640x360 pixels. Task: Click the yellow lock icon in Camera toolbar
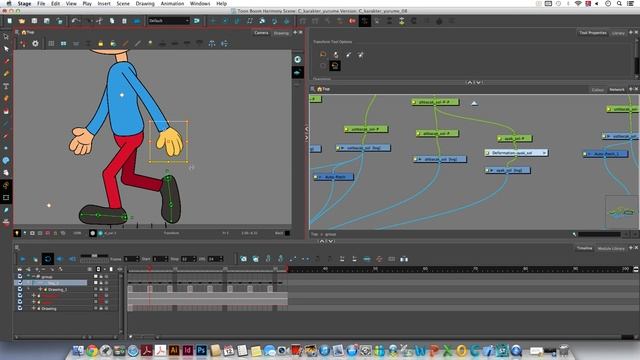[100, 44]
